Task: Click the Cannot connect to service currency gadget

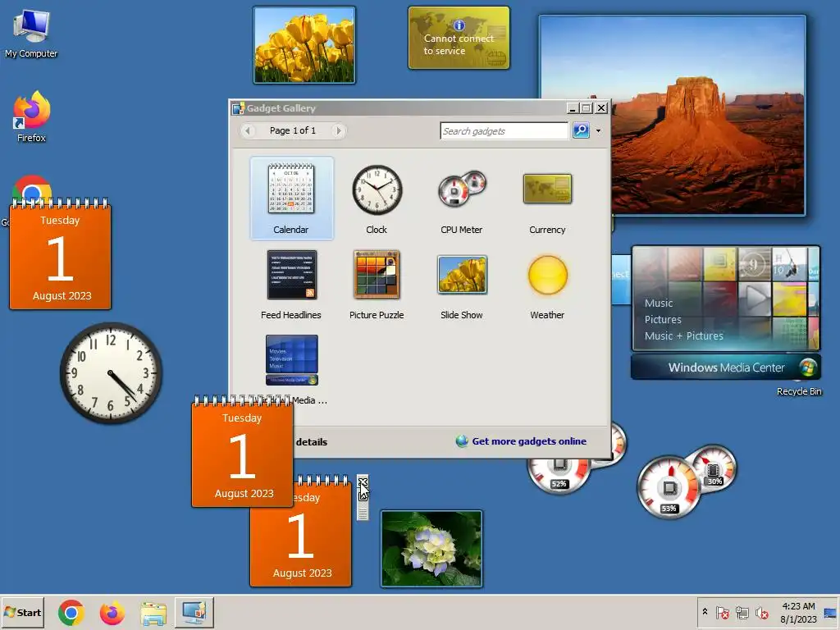Action: [459, 38]
